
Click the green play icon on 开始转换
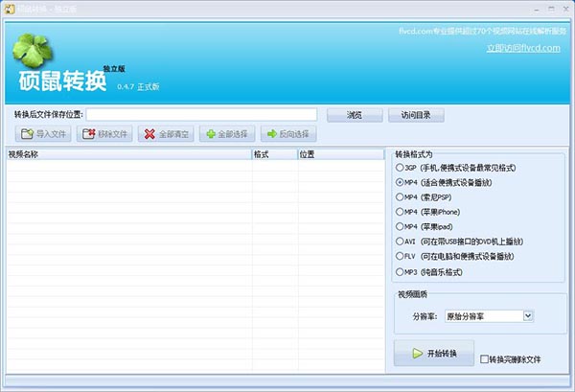coord(417,353)
